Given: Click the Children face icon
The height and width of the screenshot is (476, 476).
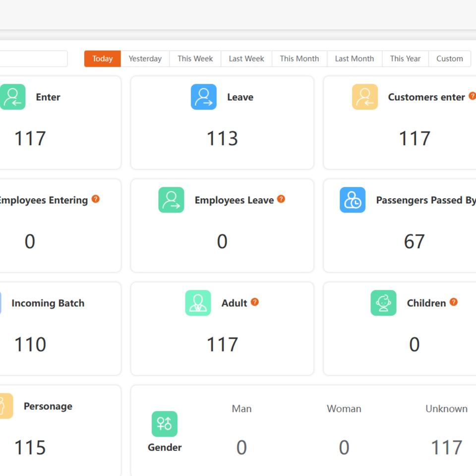Looking at the screenshot, I should coord(383,303).
